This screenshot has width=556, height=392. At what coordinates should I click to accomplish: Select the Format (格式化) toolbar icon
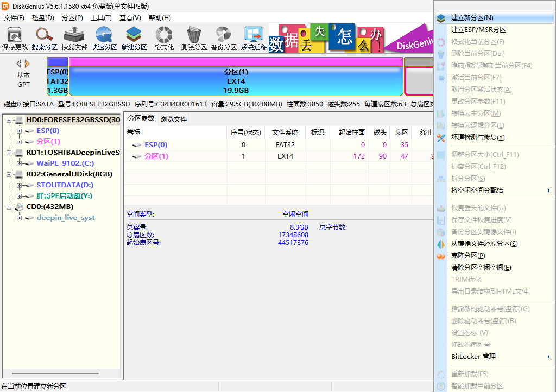tap(164, 39)
